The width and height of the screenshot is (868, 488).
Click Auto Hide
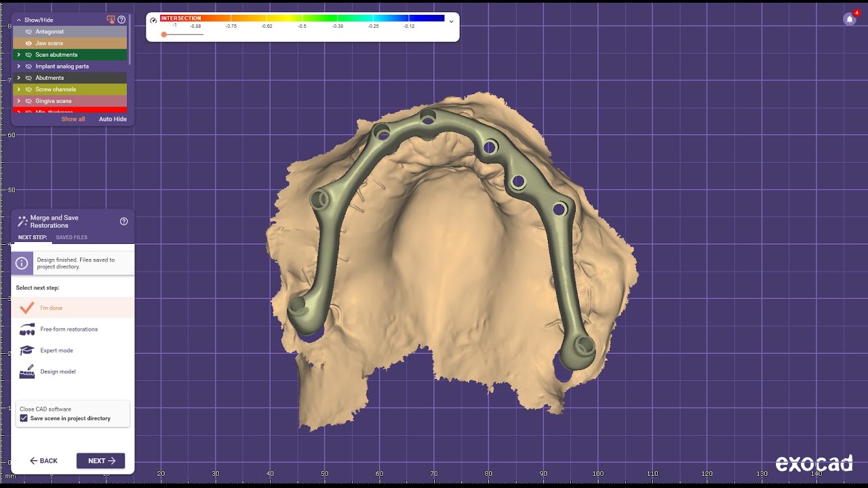tap(113, 119)
